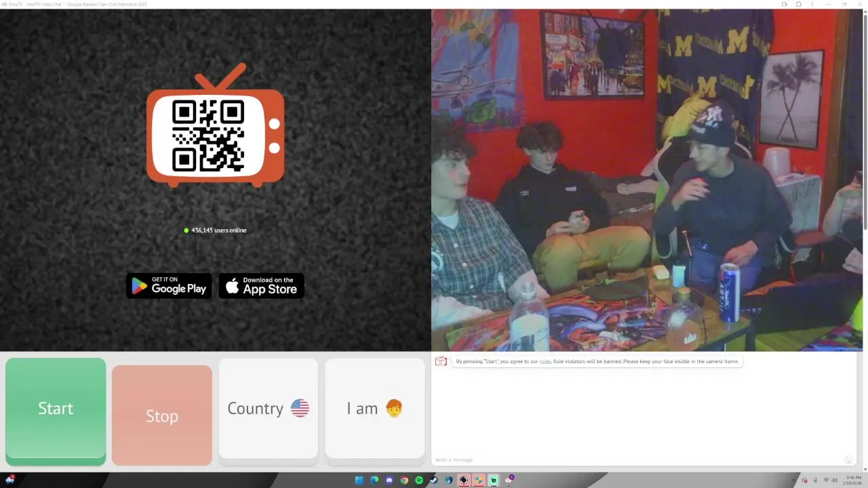The height and width of the screenshot is (488, 868).
Task: Click the vertical scrollbar at right edge
Action: 865,122
